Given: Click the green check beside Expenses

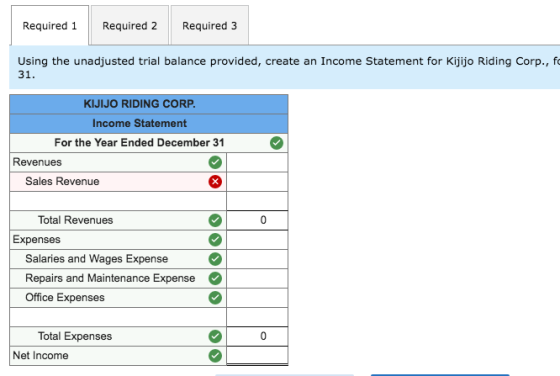Looking at the screenshot, I should 215,239.
